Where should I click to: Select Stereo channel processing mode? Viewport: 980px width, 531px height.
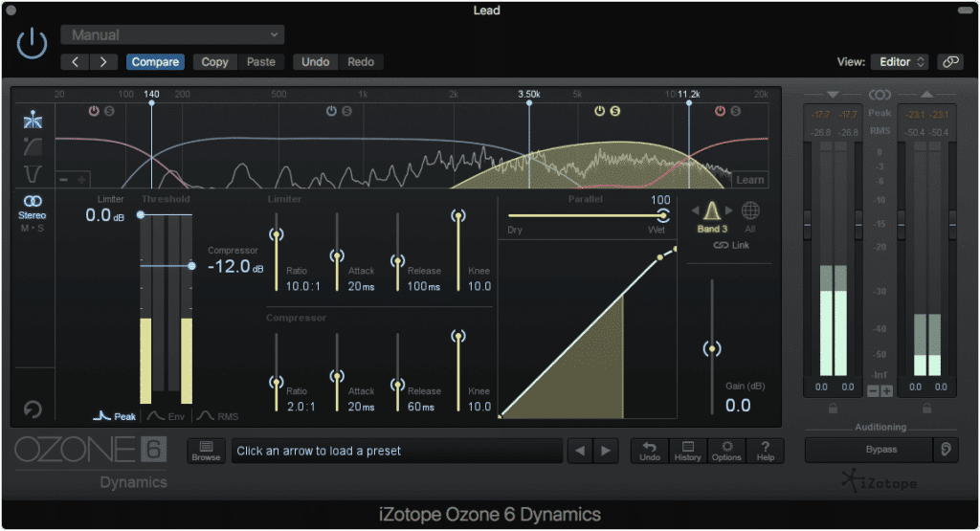(x=32, y=207)
